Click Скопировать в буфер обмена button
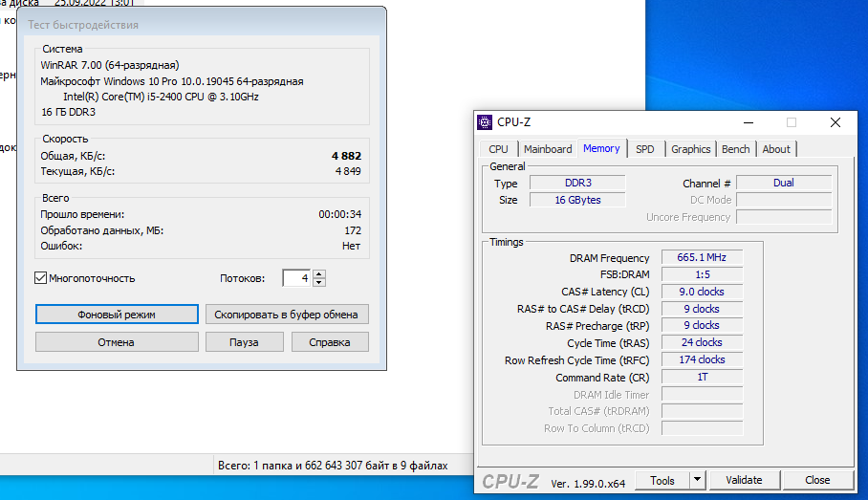 point(287,314)
